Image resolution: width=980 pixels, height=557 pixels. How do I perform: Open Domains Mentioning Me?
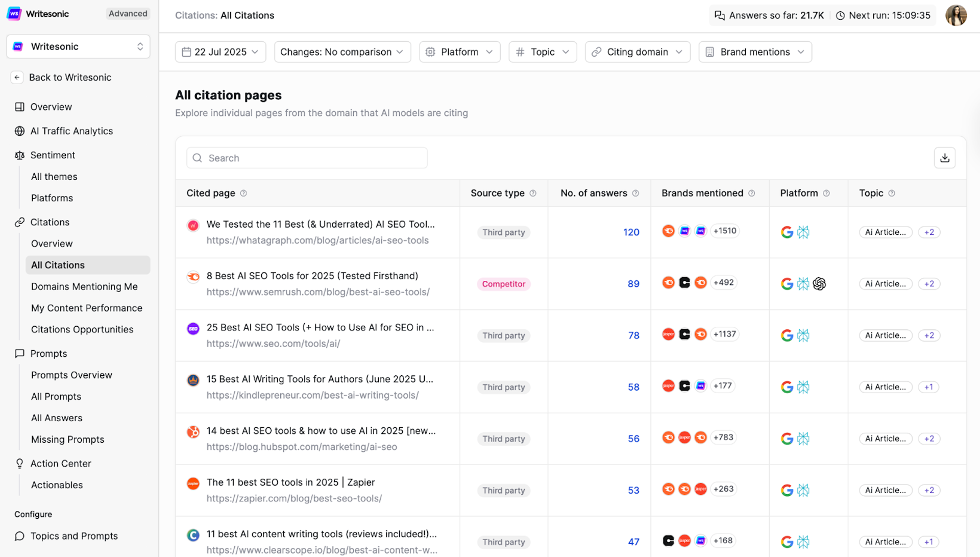click(x=84, y=286)
